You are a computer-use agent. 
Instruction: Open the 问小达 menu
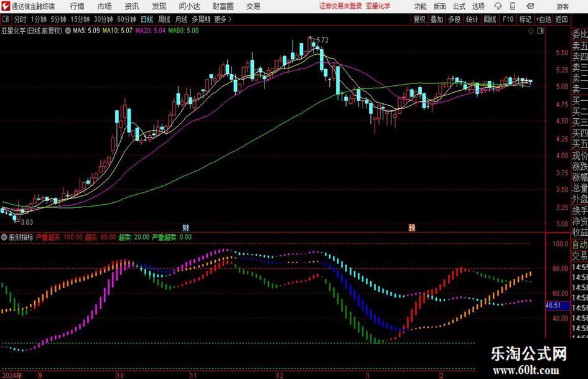189,6
